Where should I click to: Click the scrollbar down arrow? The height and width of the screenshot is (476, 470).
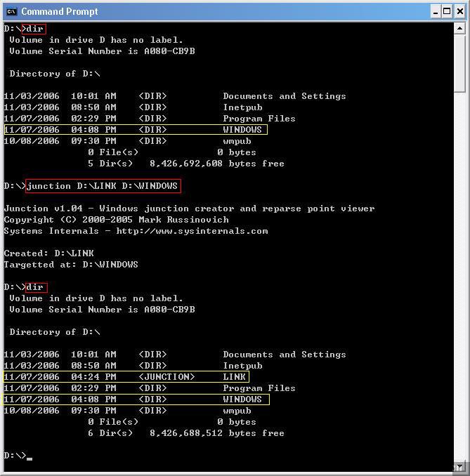460,466
